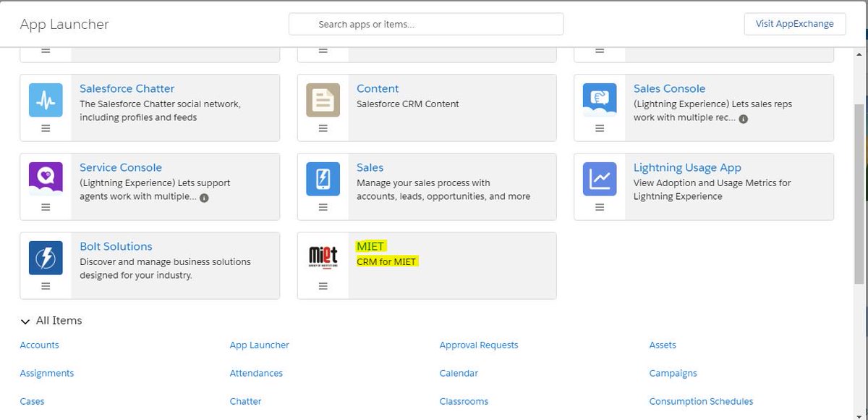The height and width of the screenshot is (420, 868).
Task: Select the Lightning Usage App chart icon
Action: [599, 179]
